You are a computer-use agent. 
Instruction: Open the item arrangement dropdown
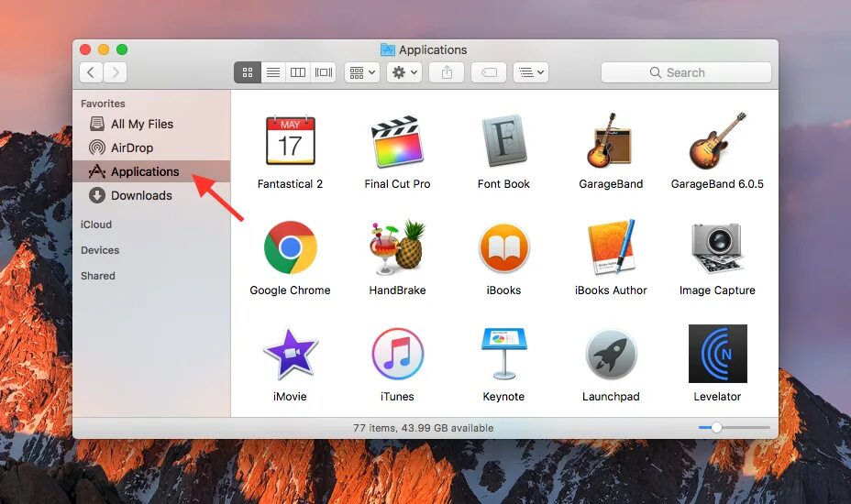pos(362,72)
